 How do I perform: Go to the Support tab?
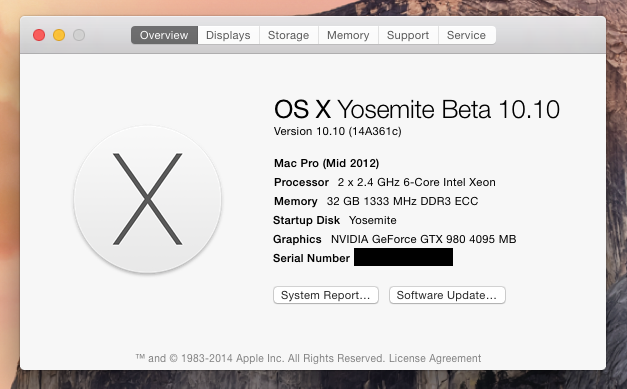point(408,35)
